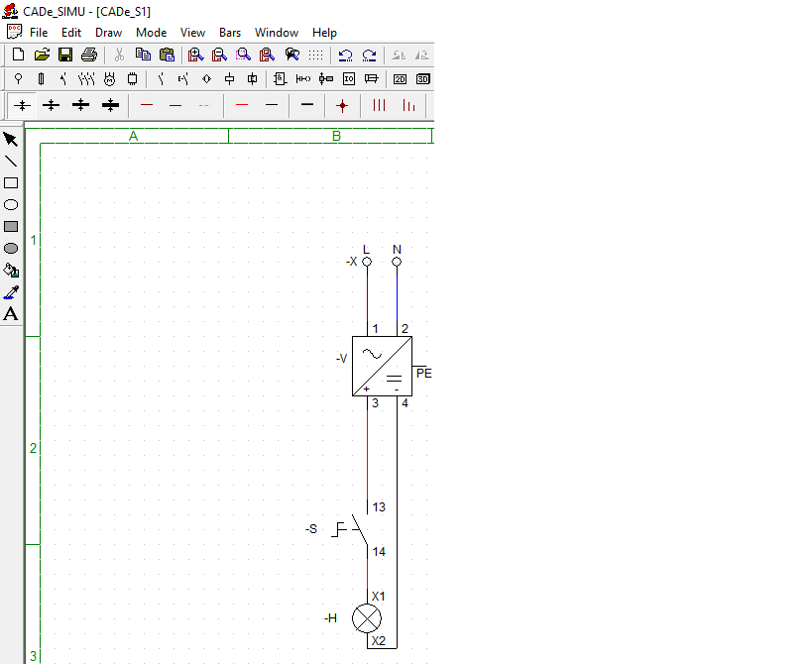Click the L terminal circle

pyautogui.click(x=367, y=262)
